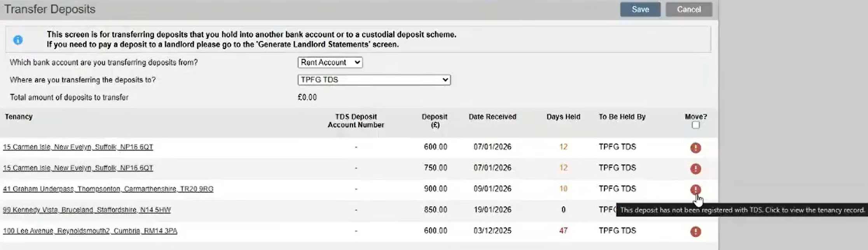Viewport: 868px width, 250px height.
Task: Click the Transfer Deposits title
Action: tap(50, 9)
